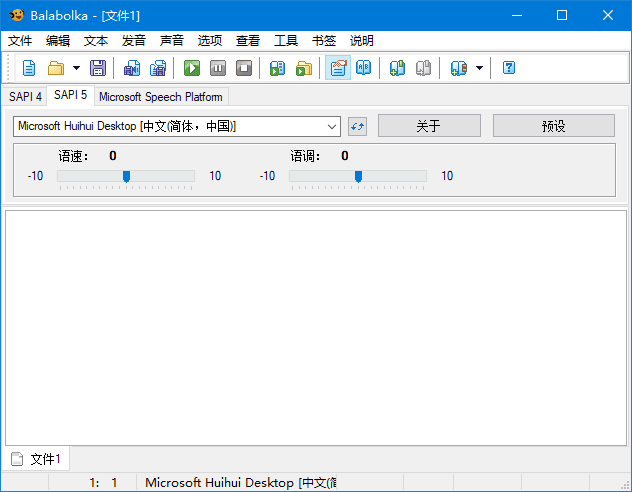
Task: Click the refresh voice icon beside voice list
Action: pyautogui.click(x=358, y=126)
